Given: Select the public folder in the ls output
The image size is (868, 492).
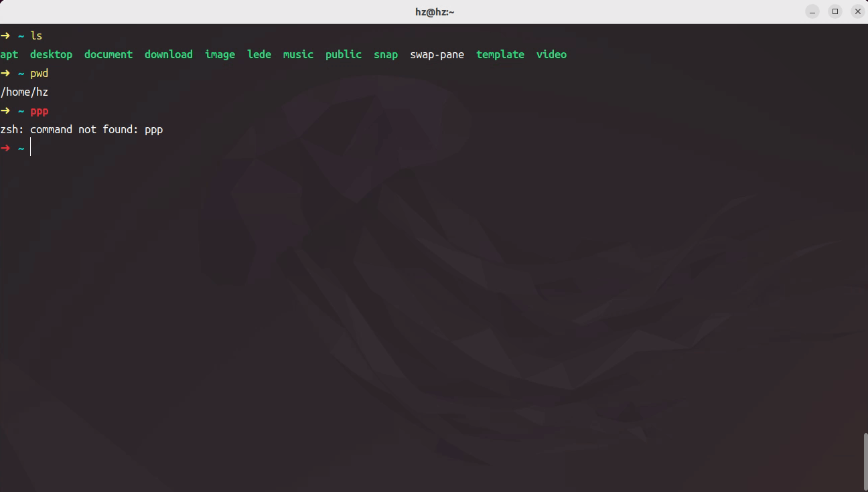Looking at the screenshot, I should [x=343, y=54].
